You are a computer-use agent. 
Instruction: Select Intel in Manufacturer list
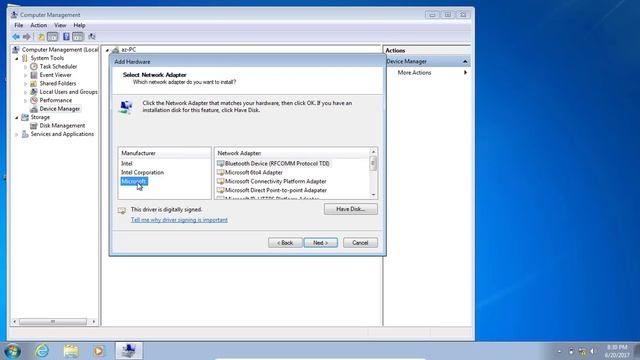pyautogui.click(x=127, y=163)
